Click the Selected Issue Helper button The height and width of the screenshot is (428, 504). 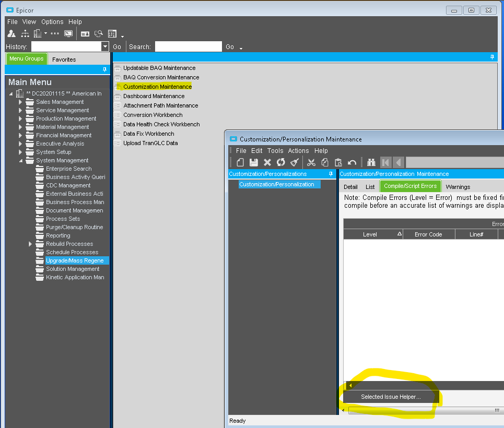point(391,397)
